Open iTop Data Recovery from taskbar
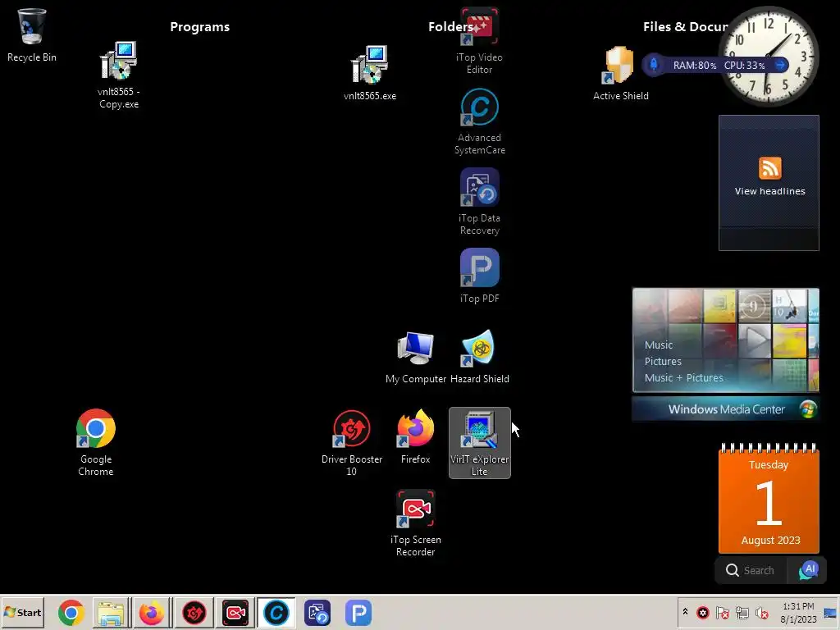 tap(317, 612)
